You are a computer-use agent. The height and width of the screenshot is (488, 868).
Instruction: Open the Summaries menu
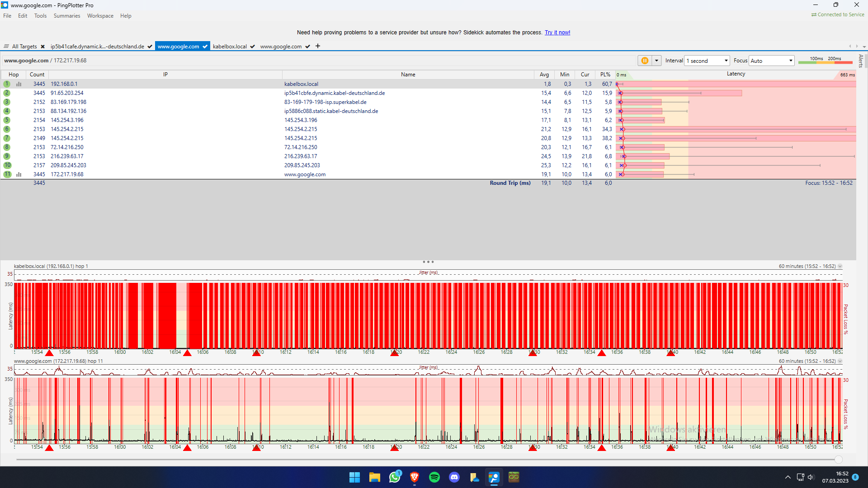(66, 15)
